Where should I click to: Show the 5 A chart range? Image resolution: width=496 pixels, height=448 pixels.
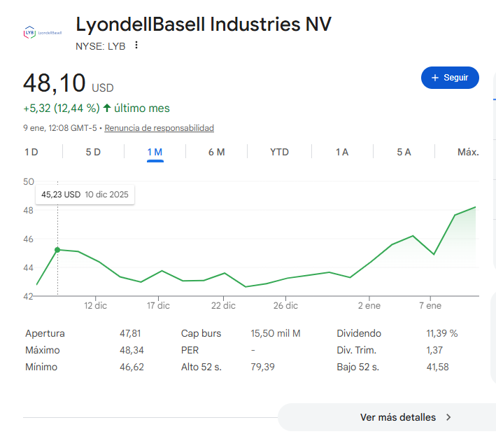point(404,152)
